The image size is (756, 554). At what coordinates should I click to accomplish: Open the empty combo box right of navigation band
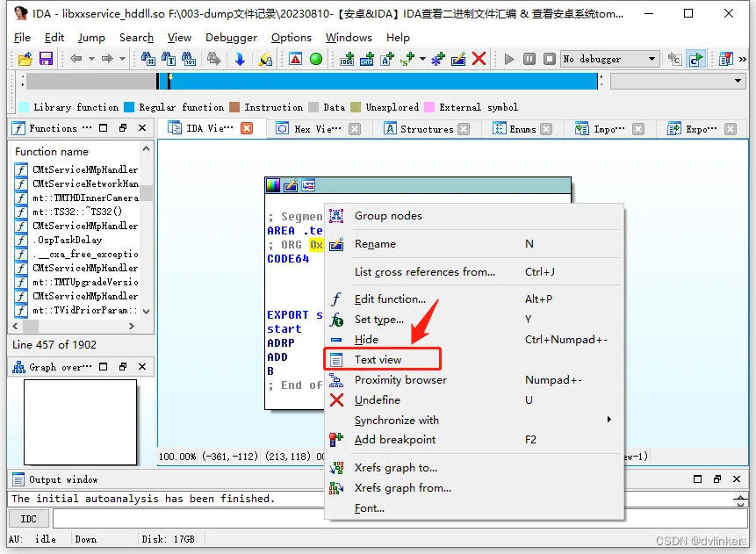pos(677,81)
